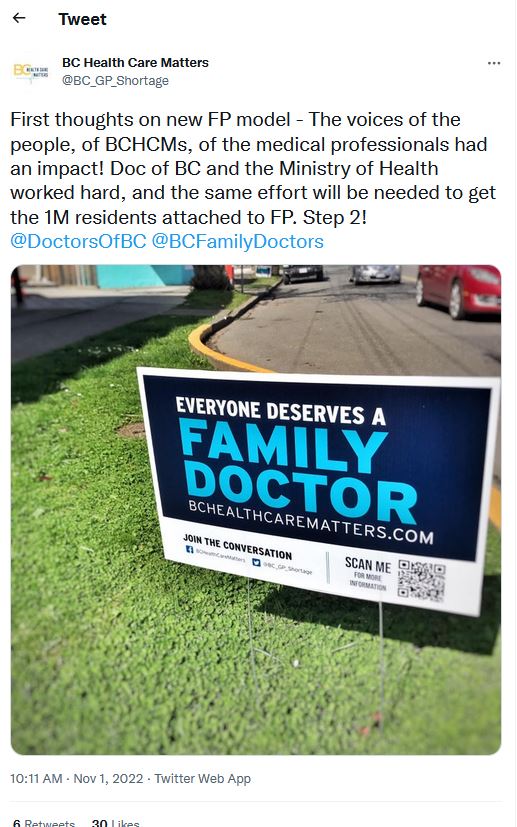Open the yard sign photo attachment
Viewport: 517px width, 827px height.
(256, 509)
